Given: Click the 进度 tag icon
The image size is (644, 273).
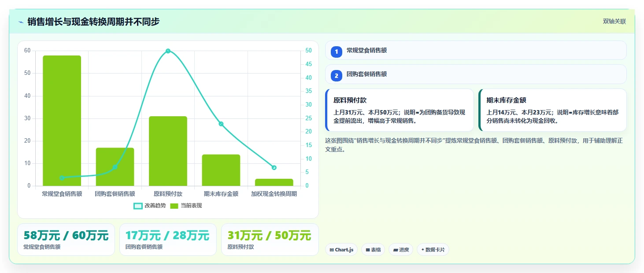Looking at the screenshot, I should tap(396, 250).
